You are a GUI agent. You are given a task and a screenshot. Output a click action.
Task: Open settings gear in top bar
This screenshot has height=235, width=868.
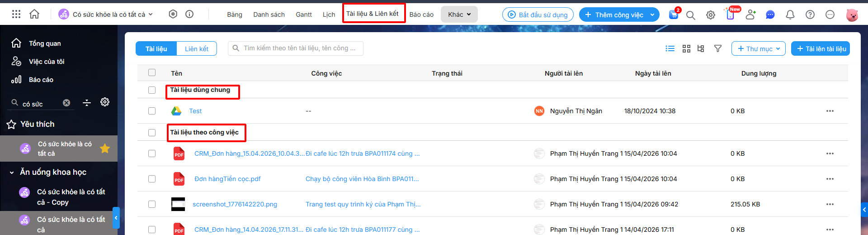711,15
